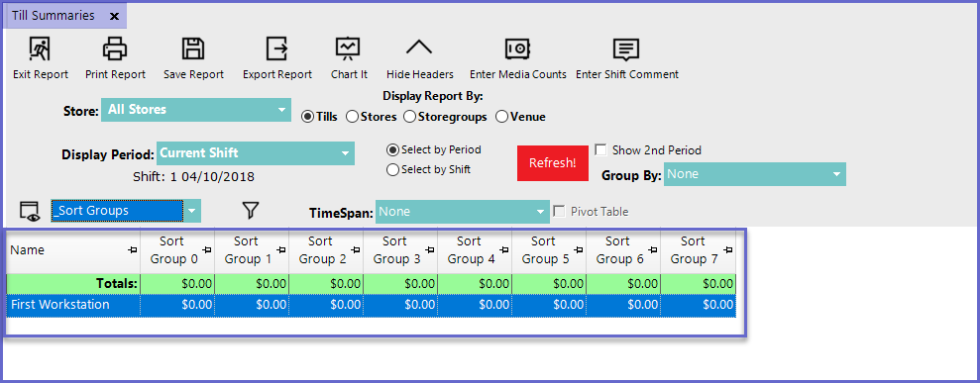Choose Select by Shift option
Image resolution: width=980 pixels, height=383 pixels.
click(x=392, y=169)
